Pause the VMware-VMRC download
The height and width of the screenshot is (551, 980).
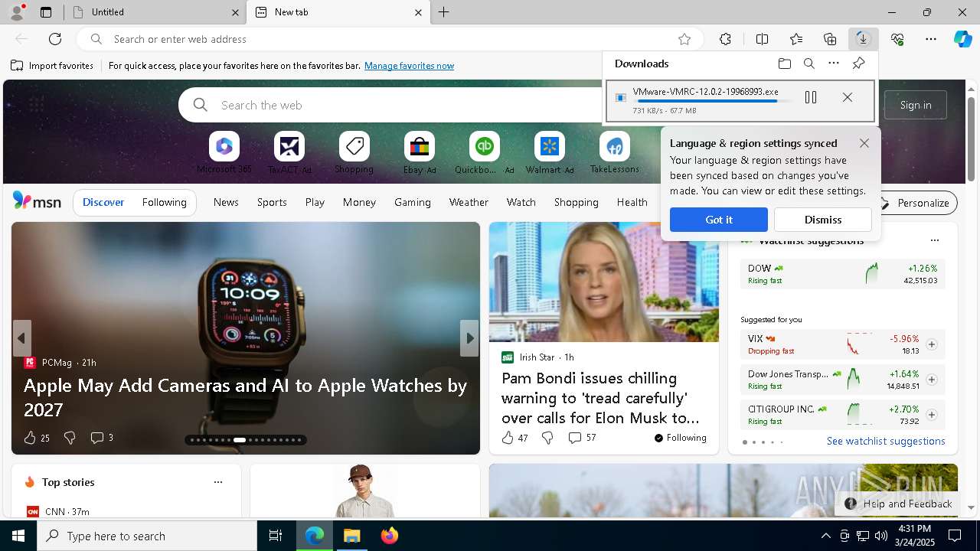[x=811, y=97]
